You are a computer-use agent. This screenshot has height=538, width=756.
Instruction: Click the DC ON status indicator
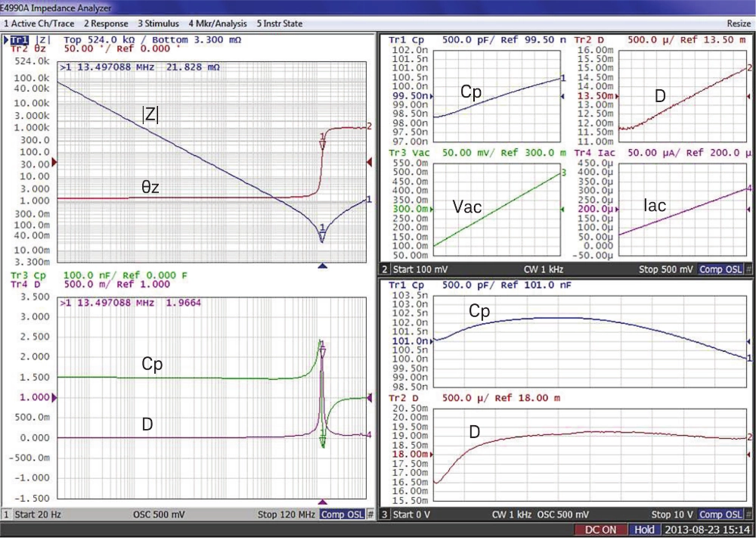(x=603, y=530)
